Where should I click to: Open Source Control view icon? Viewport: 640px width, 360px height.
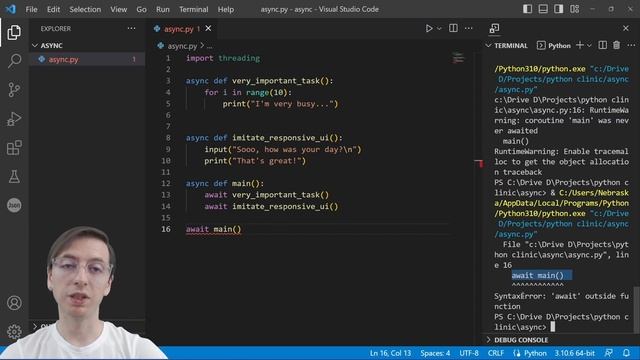coord(14,90)
